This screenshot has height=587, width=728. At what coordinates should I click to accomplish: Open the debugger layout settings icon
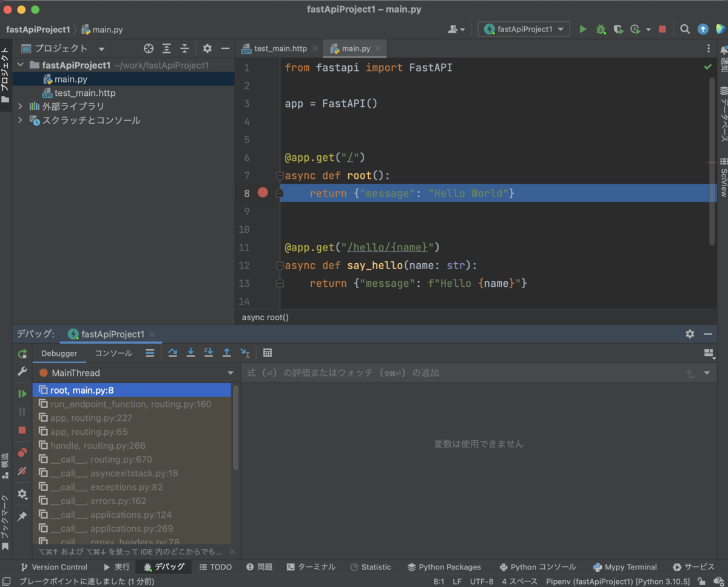tap(709, 354)
